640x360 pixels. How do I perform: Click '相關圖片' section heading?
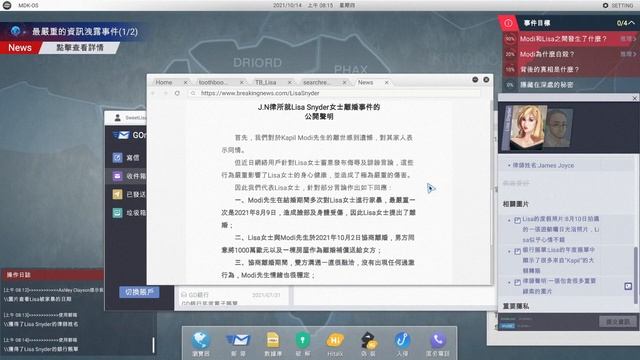point(516,204)
